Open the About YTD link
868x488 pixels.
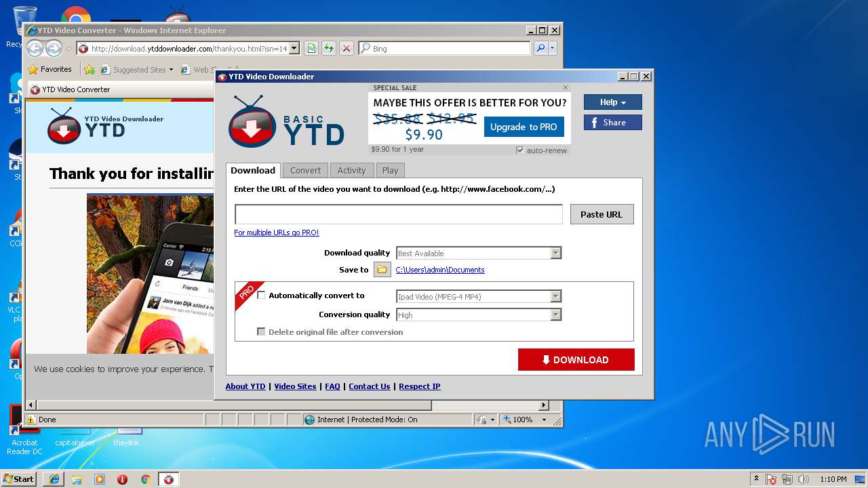245,386
